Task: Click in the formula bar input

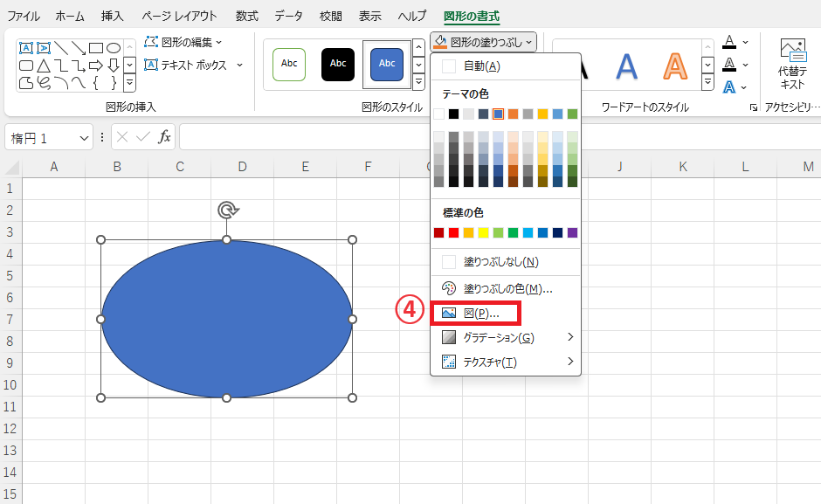Action: point(500,137)
